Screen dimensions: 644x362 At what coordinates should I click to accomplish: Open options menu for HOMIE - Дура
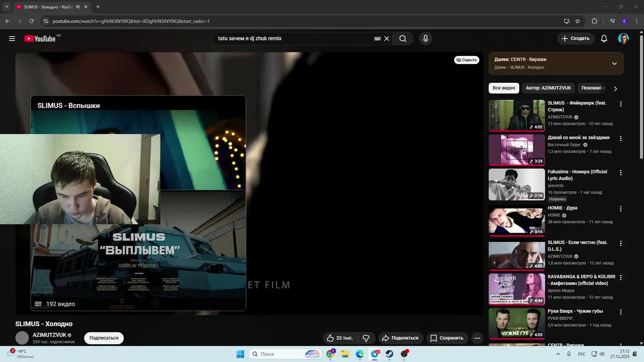point(620,209)
